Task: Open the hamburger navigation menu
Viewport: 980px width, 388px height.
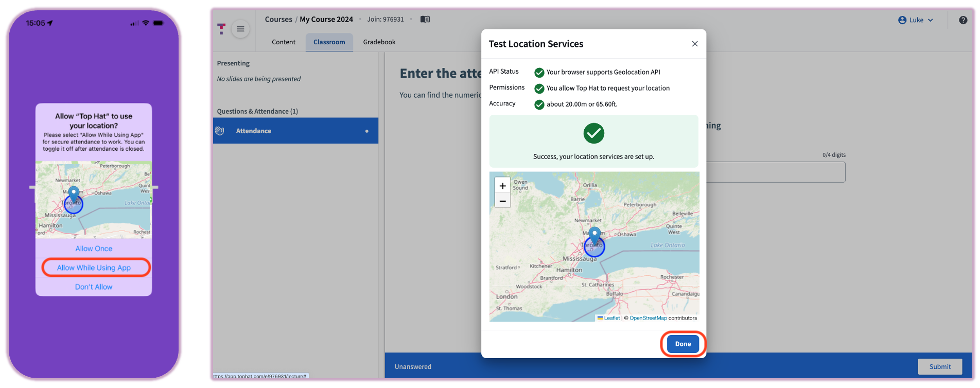Action: click(240, 29)
